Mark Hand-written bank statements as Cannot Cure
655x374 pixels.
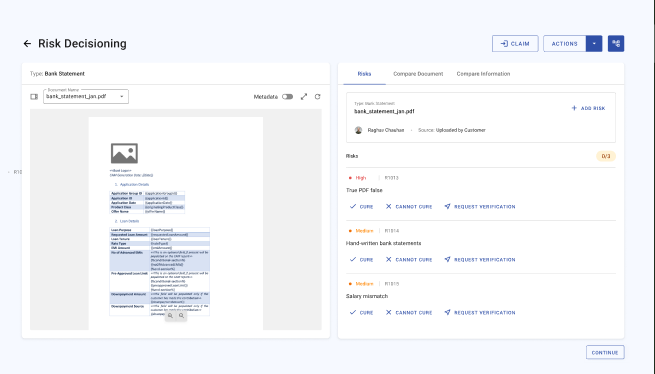[409, 260]
